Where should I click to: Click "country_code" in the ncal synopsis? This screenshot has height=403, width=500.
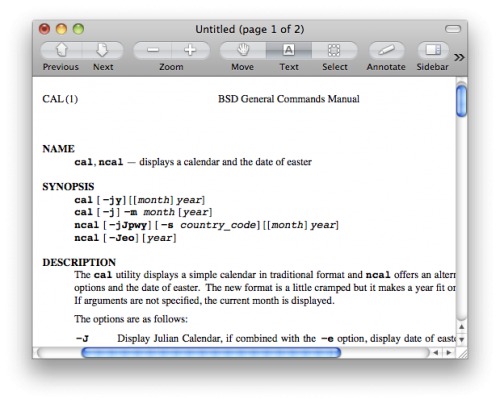[218, 225]
